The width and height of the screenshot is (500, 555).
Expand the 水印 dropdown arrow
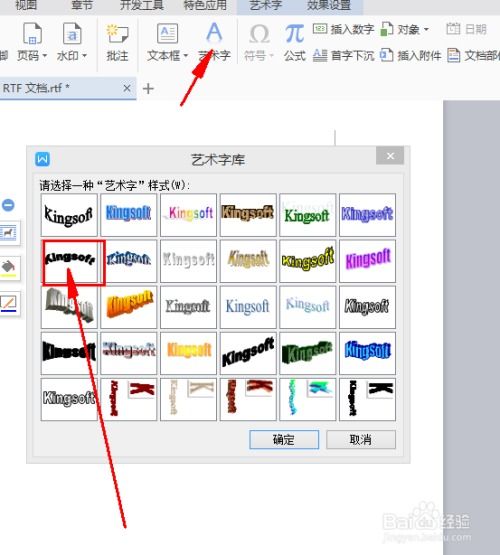84,56
